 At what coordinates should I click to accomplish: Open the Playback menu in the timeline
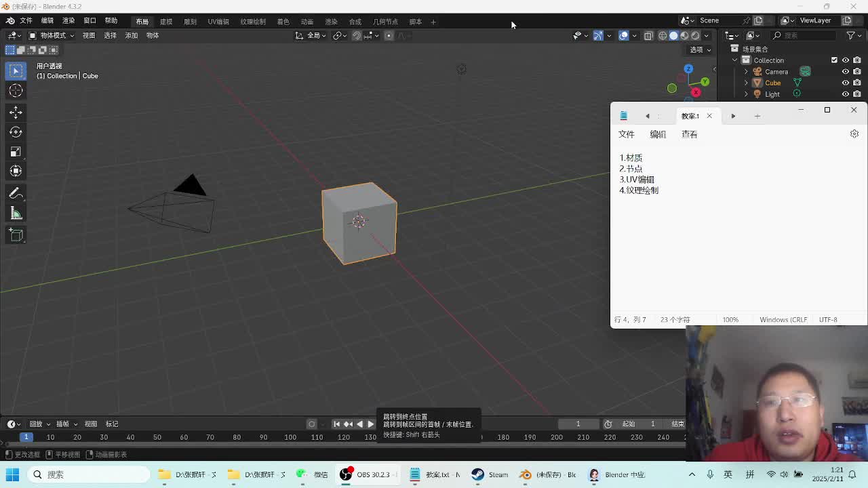tap(39, 424)
